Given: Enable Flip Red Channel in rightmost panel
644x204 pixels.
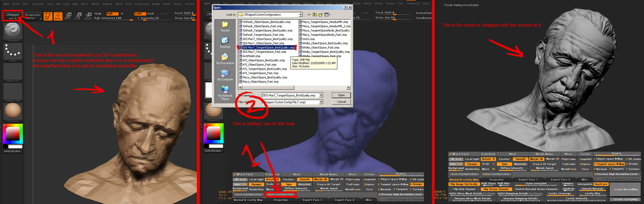Looking at the screenshot, I should (464, 189).
